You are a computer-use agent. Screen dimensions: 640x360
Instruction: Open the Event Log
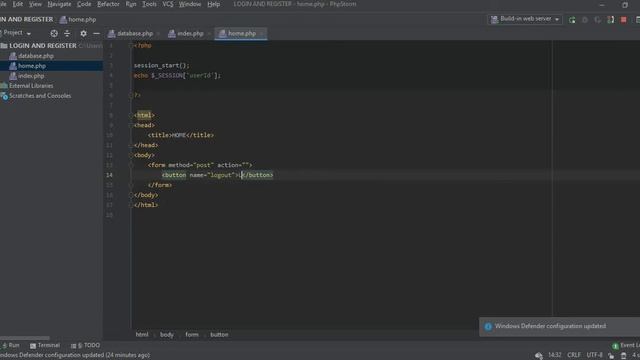[x=626, y=346]
